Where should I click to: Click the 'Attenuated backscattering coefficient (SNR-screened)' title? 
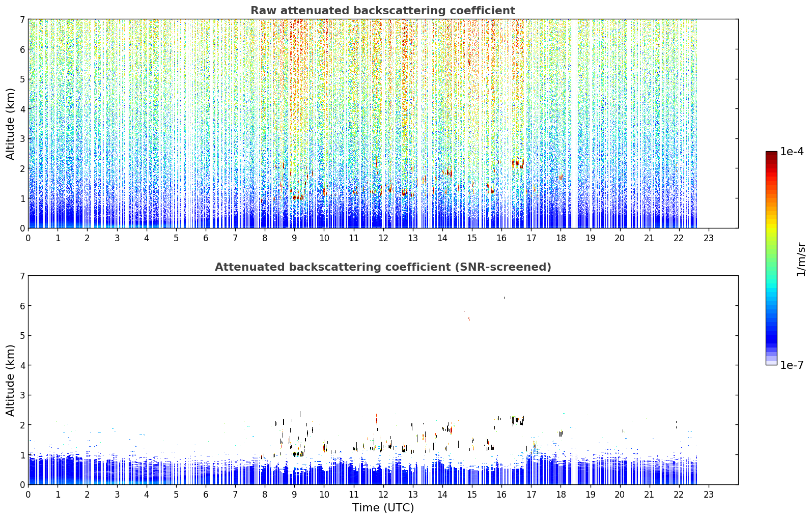coord(382,267)
